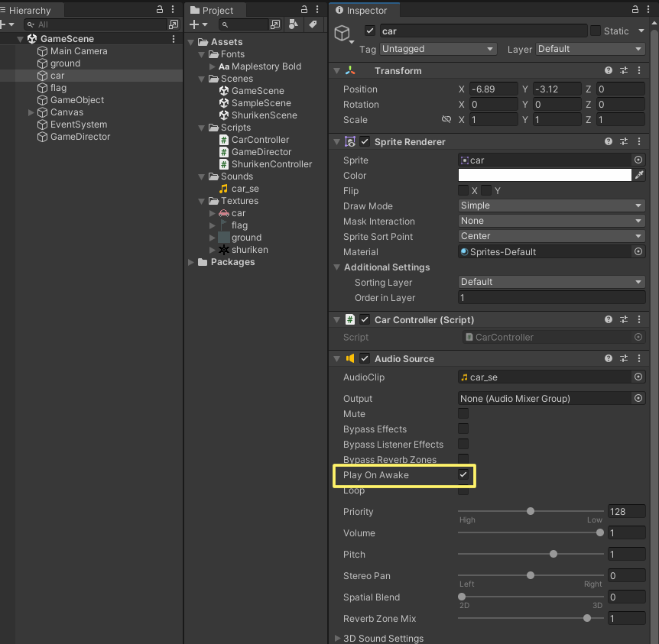Click AudioClip object picker circle
This screenshot has width=659, height=644.
(638, 377)
